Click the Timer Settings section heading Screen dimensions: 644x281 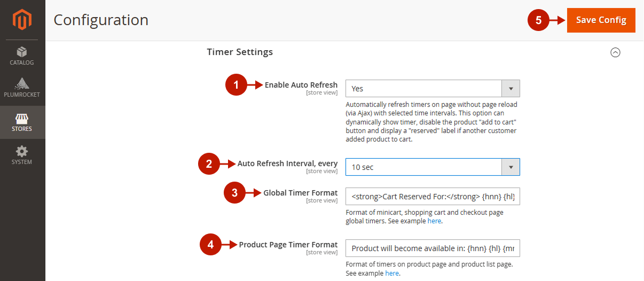click(240, 52)
